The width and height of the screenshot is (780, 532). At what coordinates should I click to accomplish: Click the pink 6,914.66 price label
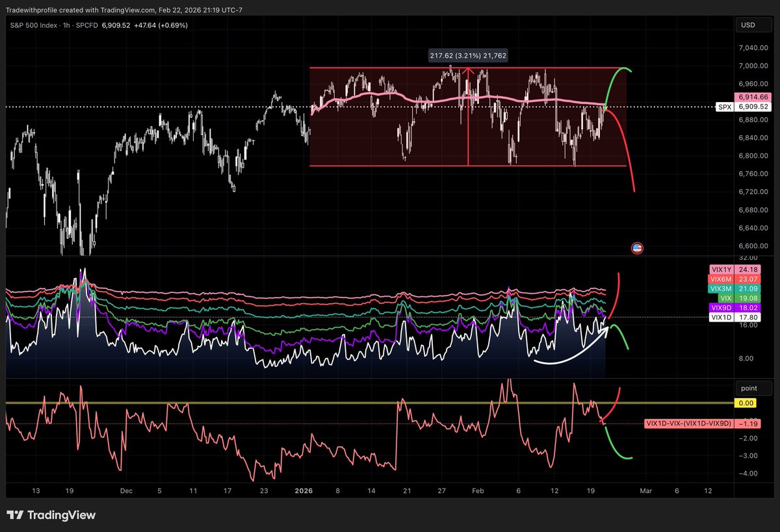751,96
